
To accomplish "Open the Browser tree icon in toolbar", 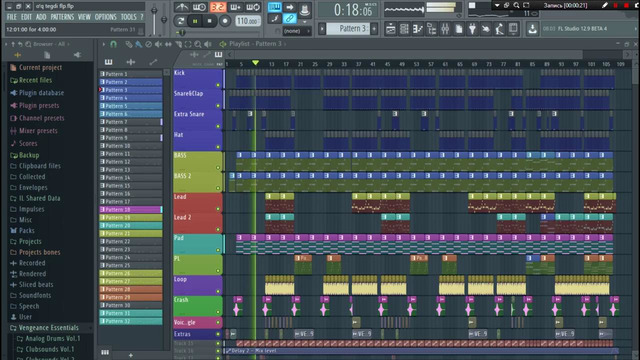I will [x=431, y=29].
